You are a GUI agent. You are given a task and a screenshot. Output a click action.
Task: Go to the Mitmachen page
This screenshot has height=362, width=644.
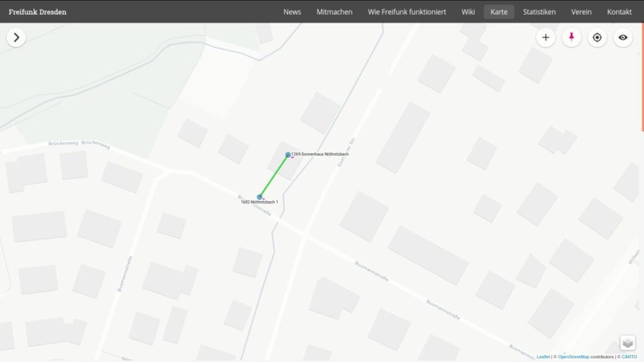click(x=334, y=12)
